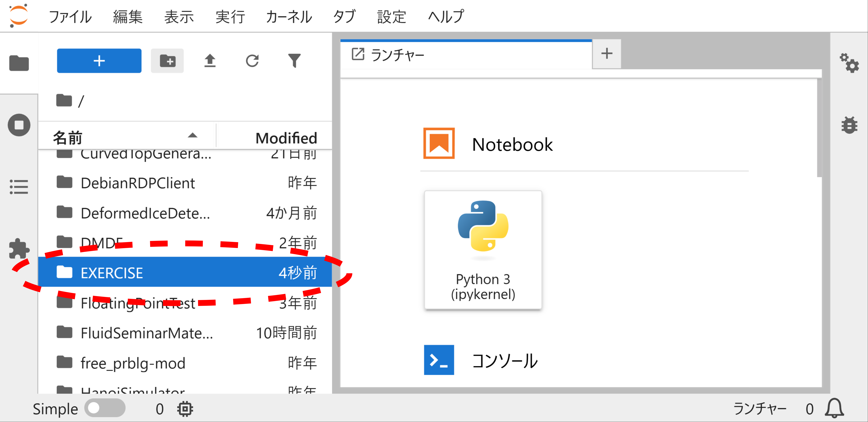Click the blue + new launcher button
This screenshot has height=422, width=868.
pyautogui.click(x=99, y=61)
